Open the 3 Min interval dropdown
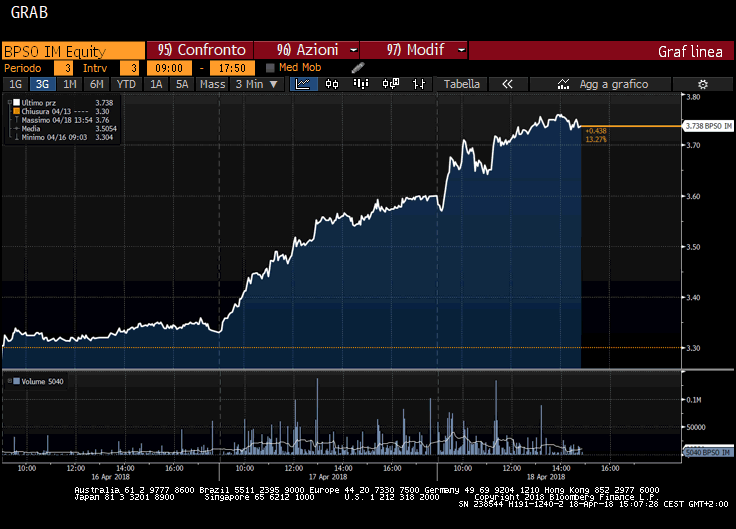736x529 pixels. click(257, 84)
